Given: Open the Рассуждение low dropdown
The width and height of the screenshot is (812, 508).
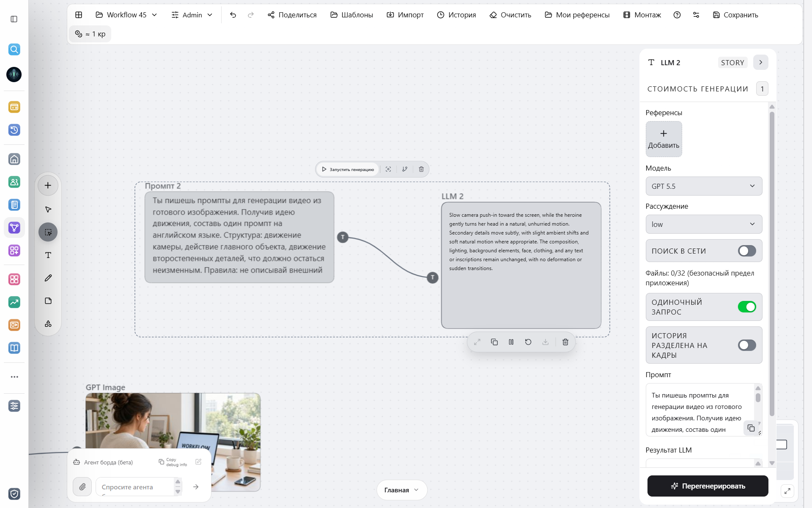Looking at the screenshot, I should (704, 224).
